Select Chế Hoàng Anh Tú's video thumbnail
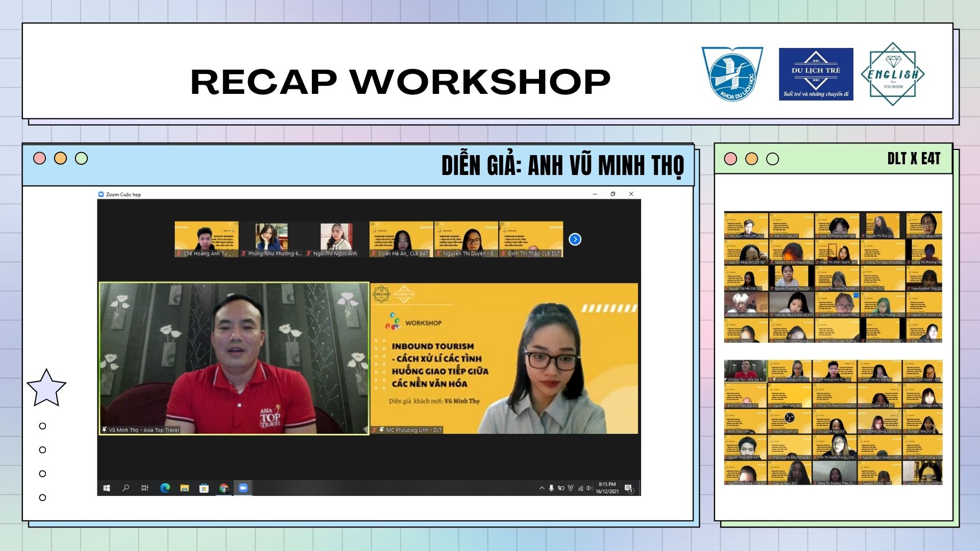Image resolution: width=980 pixels, height=551 pixels. click(x=206, y=239)
